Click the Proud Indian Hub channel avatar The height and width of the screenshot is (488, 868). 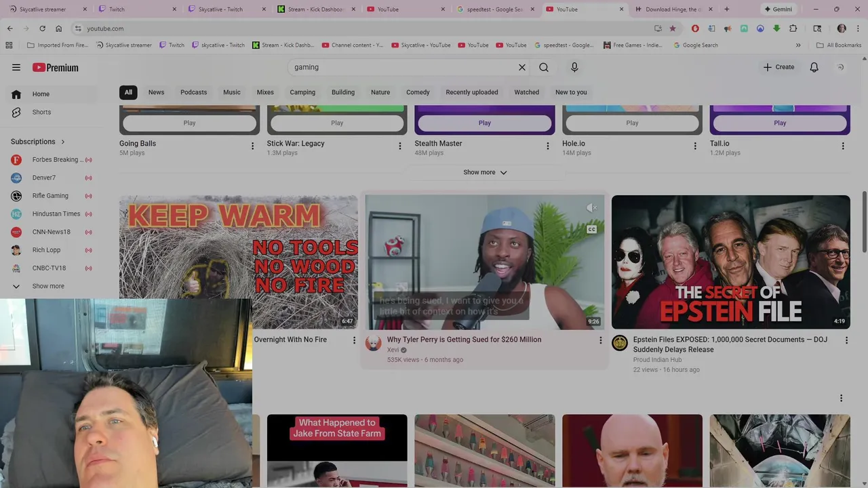(620, 343)
